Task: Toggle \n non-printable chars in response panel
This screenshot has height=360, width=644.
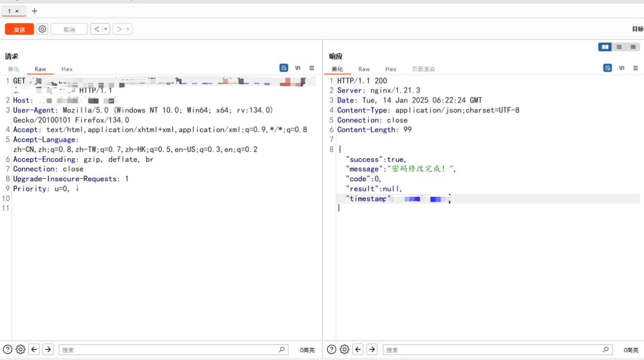Action: (622, 68)
